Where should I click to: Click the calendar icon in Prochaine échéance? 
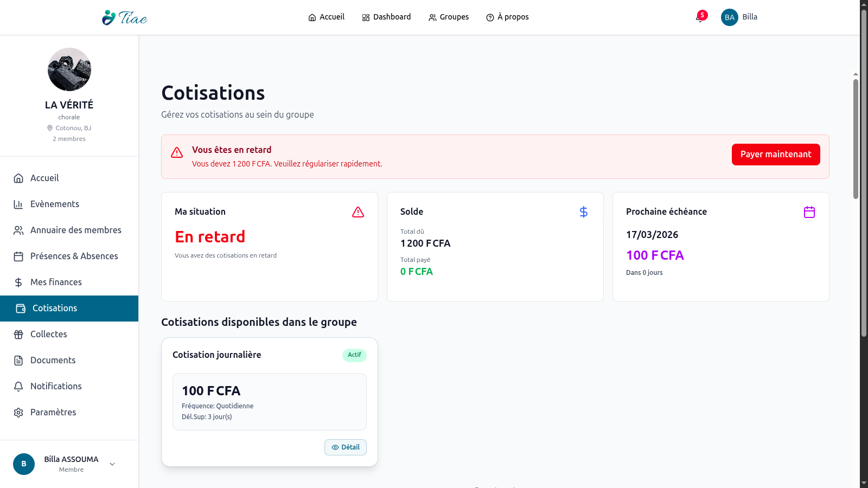[809, 212]
